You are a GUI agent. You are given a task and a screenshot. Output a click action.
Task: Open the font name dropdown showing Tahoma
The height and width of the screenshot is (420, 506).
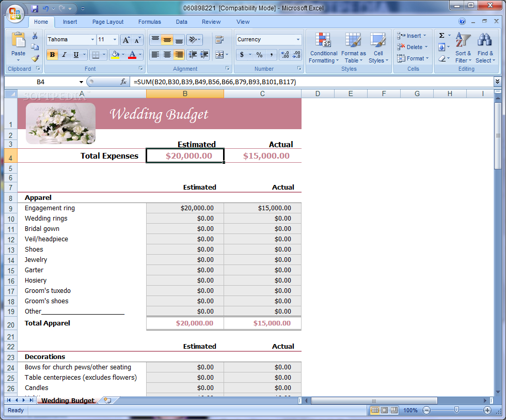coord(92,40)
